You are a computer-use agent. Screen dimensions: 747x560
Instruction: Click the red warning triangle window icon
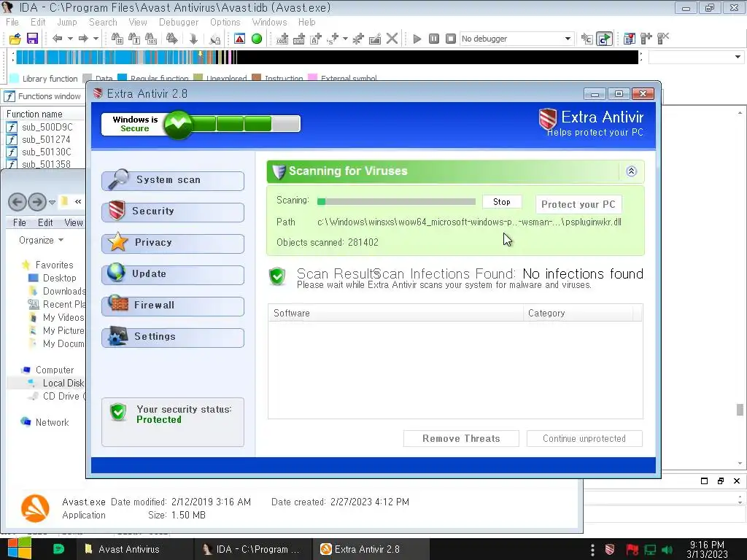[239, 39]
